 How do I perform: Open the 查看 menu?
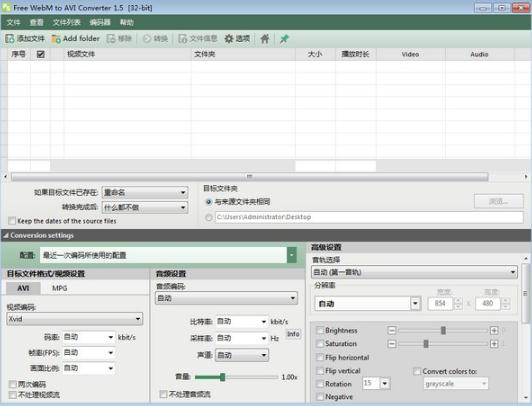(36, 22)
